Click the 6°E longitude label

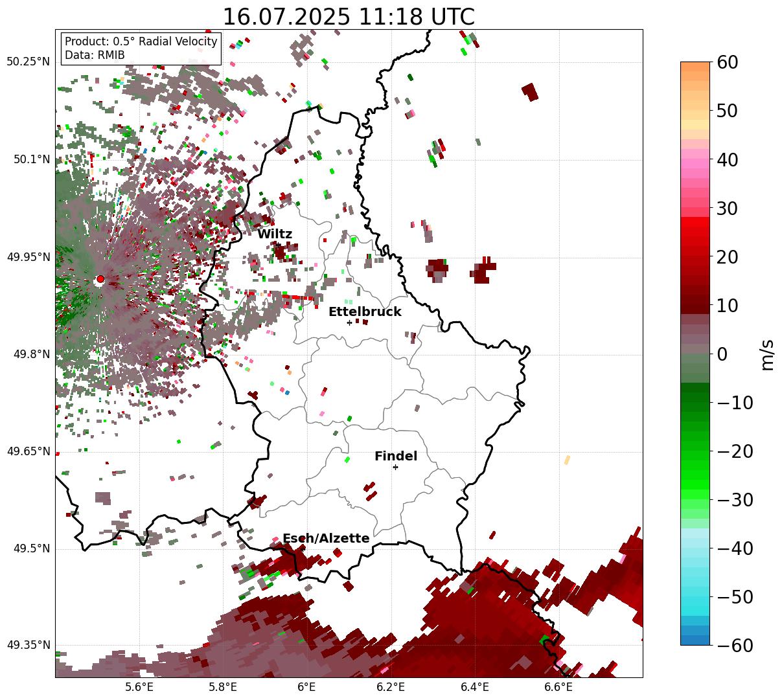tap(306, 687)
